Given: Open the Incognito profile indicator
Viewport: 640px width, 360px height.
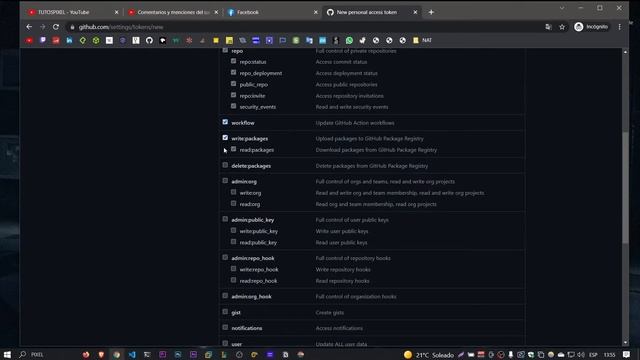Looking at the screenshot, I should coord(591,27).
